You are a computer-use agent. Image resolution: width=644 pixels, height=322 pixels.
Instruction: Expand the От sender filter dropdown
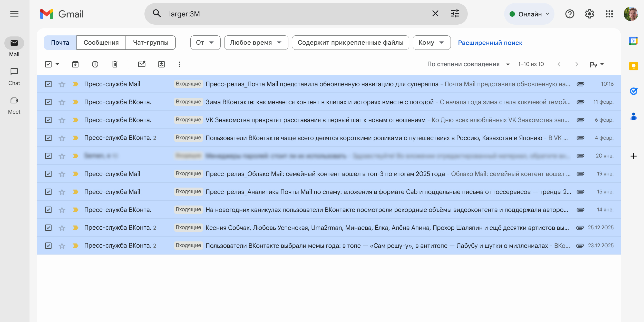pyautogui.click(x=205, y=43)
